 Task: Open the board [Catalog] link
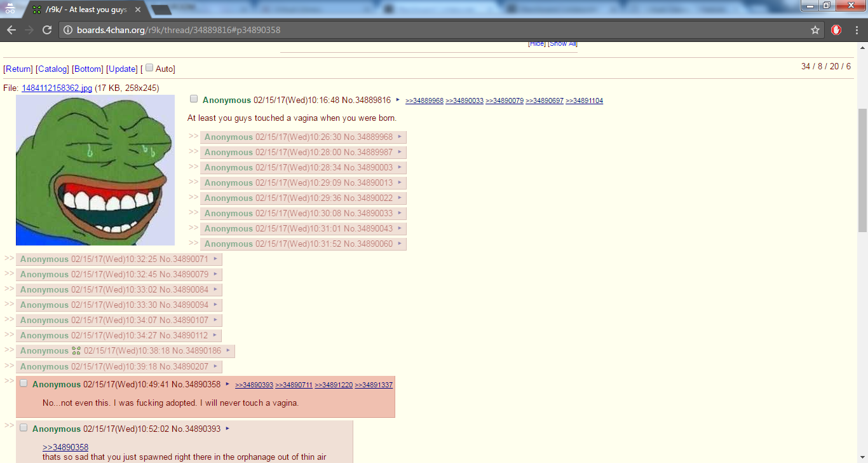[x=52, y=69]
